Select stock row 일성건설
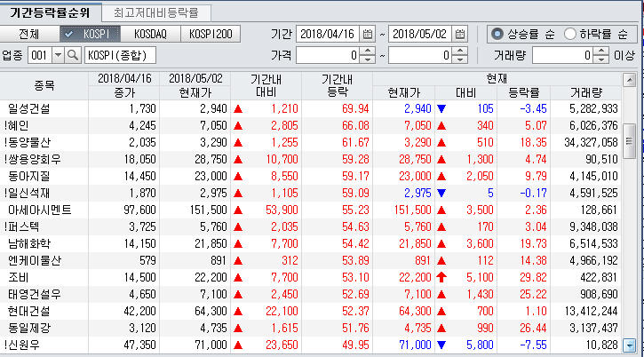The width and height of the screenshot is (644, 357). point(311,108)
